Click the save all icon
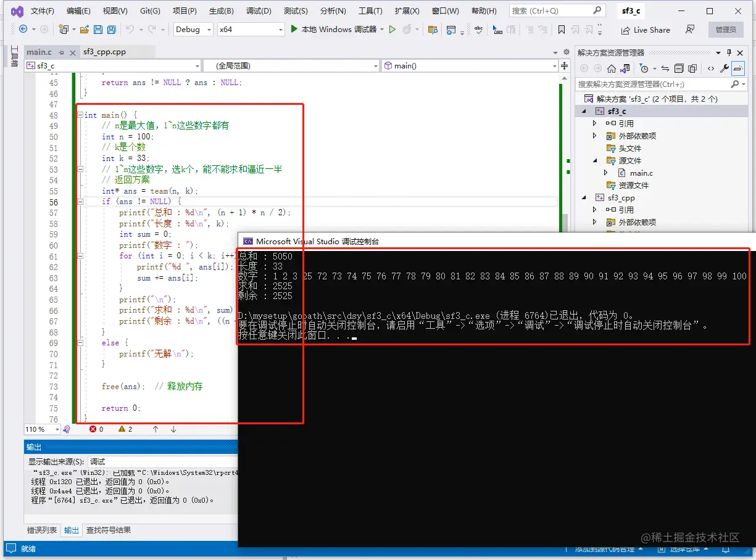Viewport: 756px width, 560px height. click(x=111, y=29)
